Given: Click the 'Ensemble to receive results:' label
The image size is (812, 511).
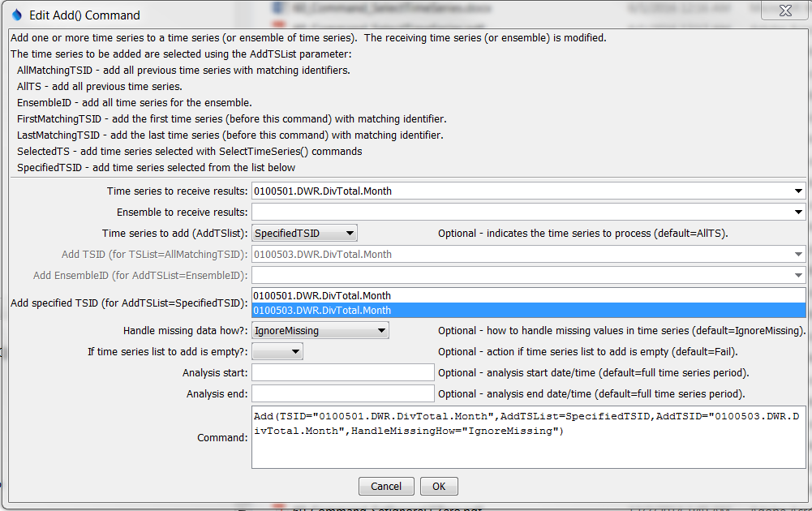Looking at the screenshot, I should click(x=183, y=213).
